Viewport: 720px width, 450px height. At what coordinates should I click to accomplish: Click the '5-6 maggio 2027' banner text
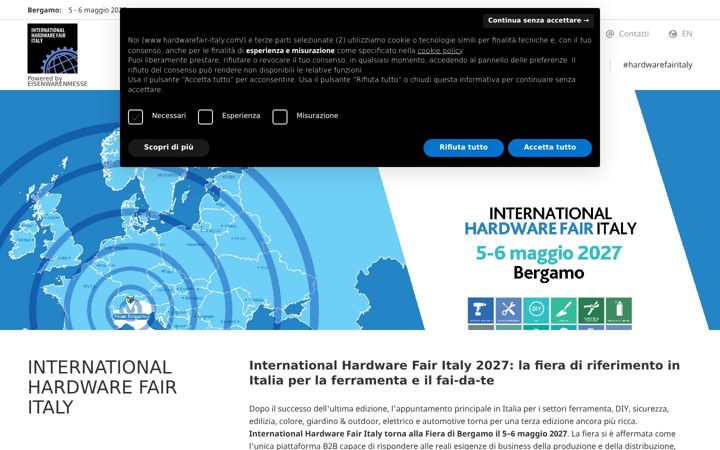[x=549, y=253]
